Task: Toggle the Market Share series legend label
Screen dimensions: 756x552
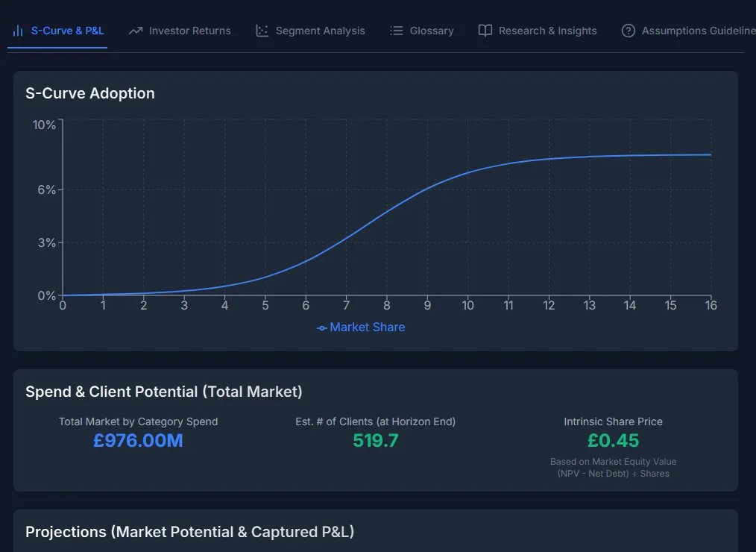Action: tap(367, 327)
